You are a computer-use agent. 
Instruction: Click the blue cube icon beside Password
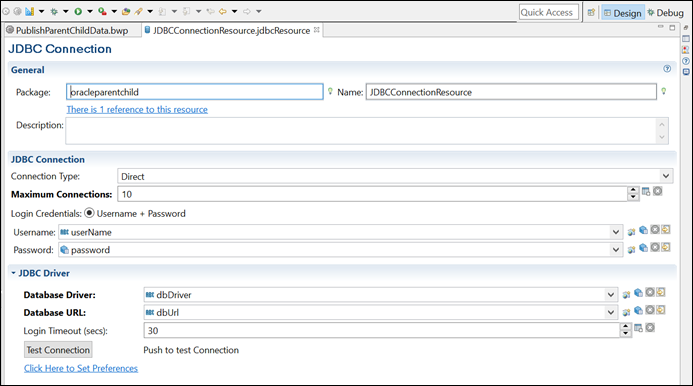644,248
